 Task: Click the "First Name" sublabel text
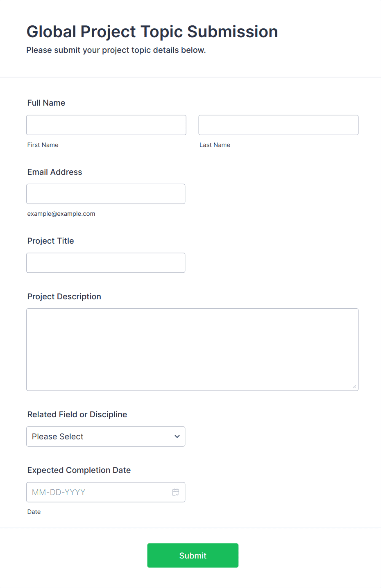tap(43, 145)
